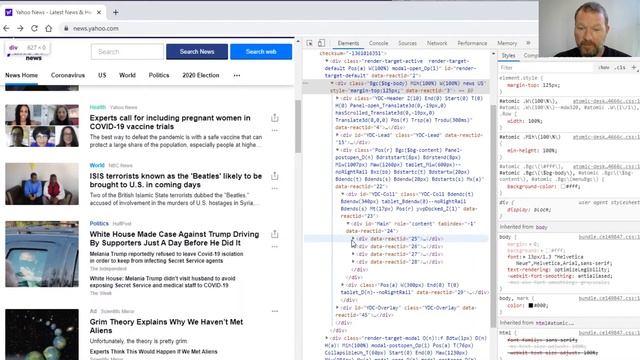This screenshot has height=360, width=640.
Task: Open the US navigation link
Action: tap(102, 76)
